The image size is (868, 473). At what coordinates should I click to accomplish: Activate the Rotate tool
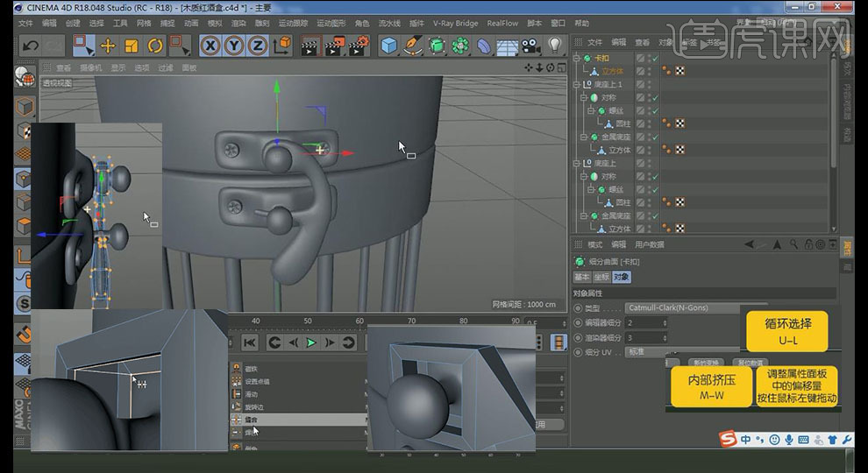tap(155, 46)
